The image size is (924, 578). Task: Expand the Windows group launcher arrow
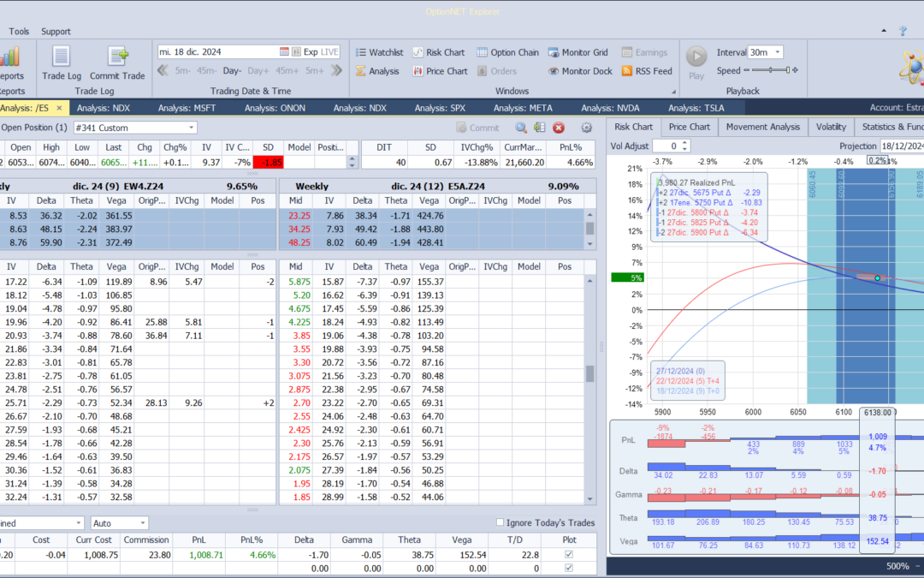(673, 92)
